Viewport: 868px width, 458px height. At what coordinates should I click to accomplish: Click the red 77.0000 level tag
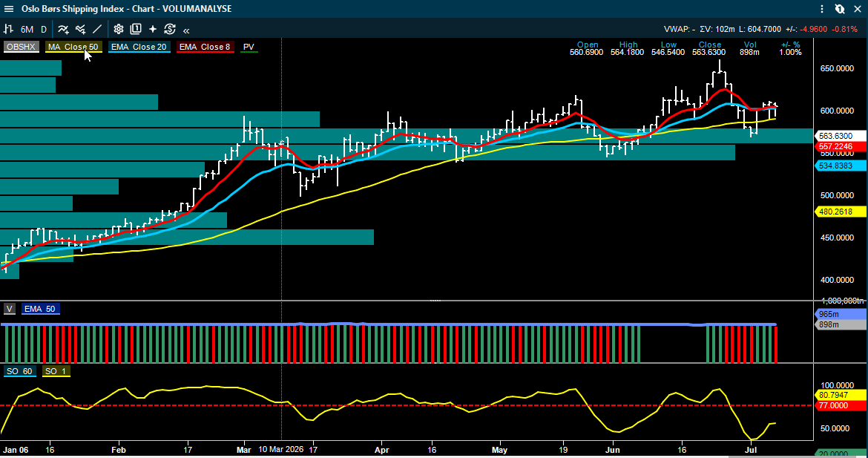[x=841, y=405]
